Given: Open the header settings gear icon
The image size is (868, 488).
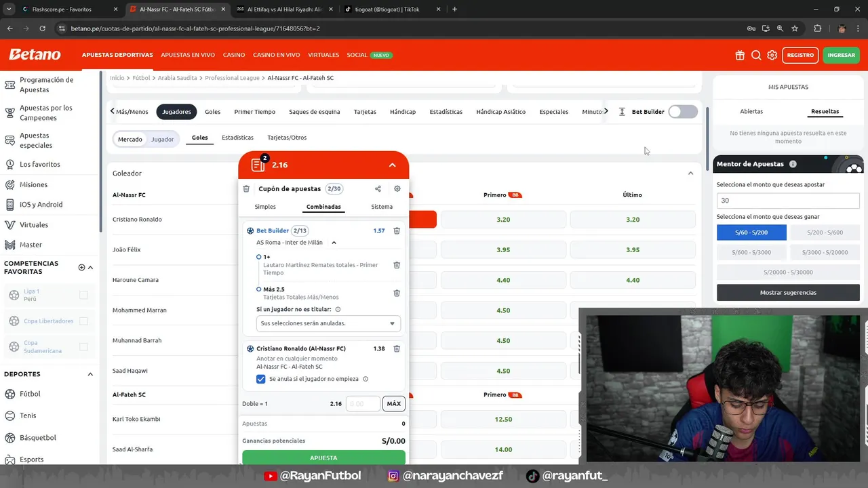Looking at the screenshot, I should pyautogui.click(x=772, y=55).
